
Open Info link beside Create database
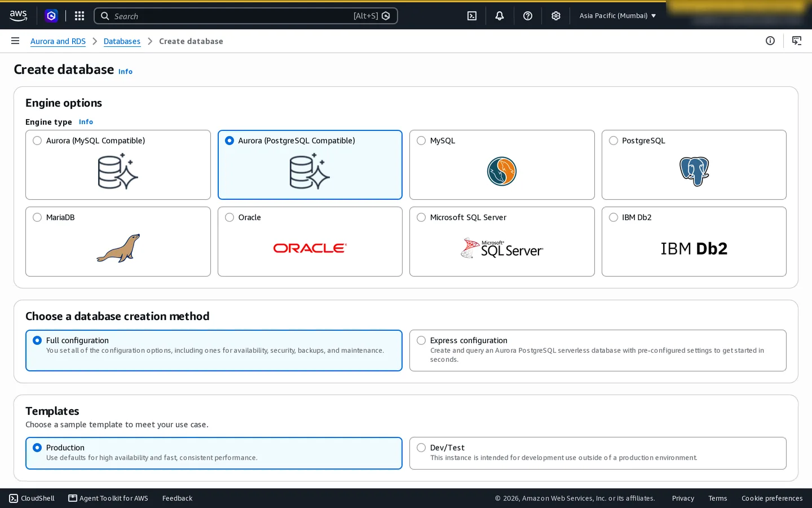coord(125,72)
